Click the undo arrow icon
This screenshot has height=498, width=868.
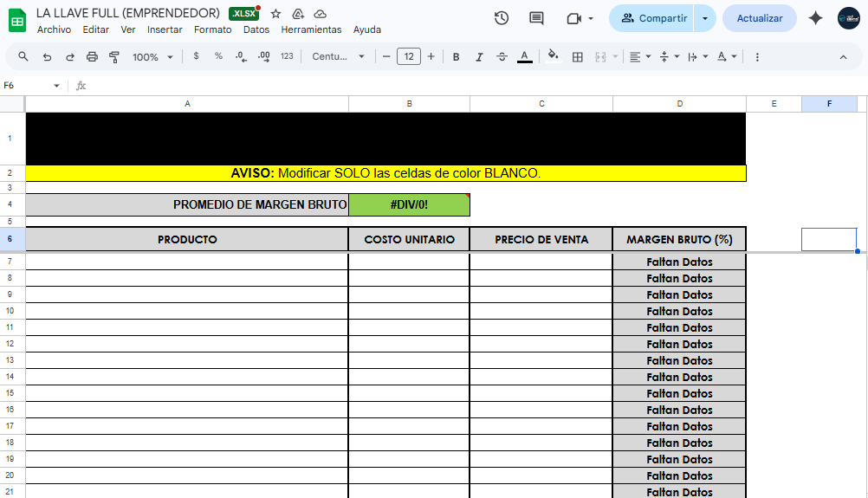[47, 57]
